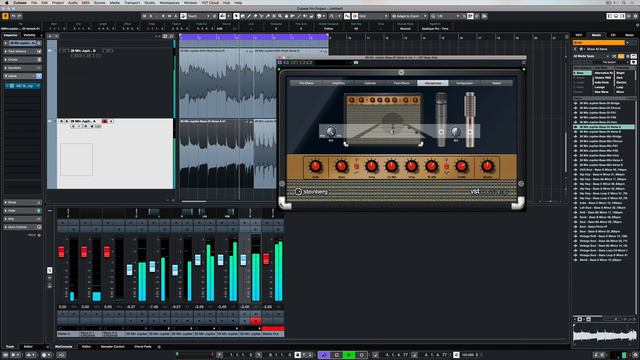The width and height of the screenshot is (640, 360).
Task: Click the camera snapshot icon in plugin header
Action: [356, 63]
